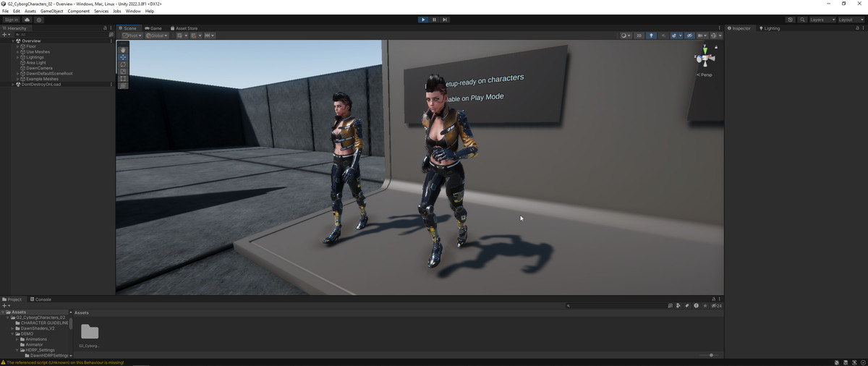The image size is (868, 366).
Task: Open the Window menu
Action: pos(133,12)
